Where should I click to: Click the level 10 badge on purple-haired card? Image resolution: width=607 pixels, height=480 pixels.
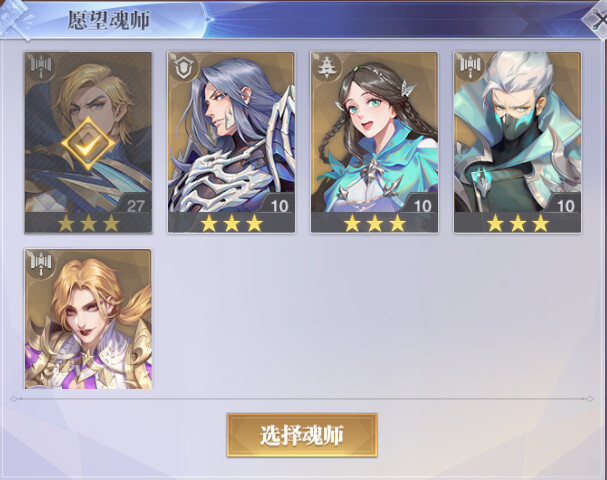pos(279,206)
